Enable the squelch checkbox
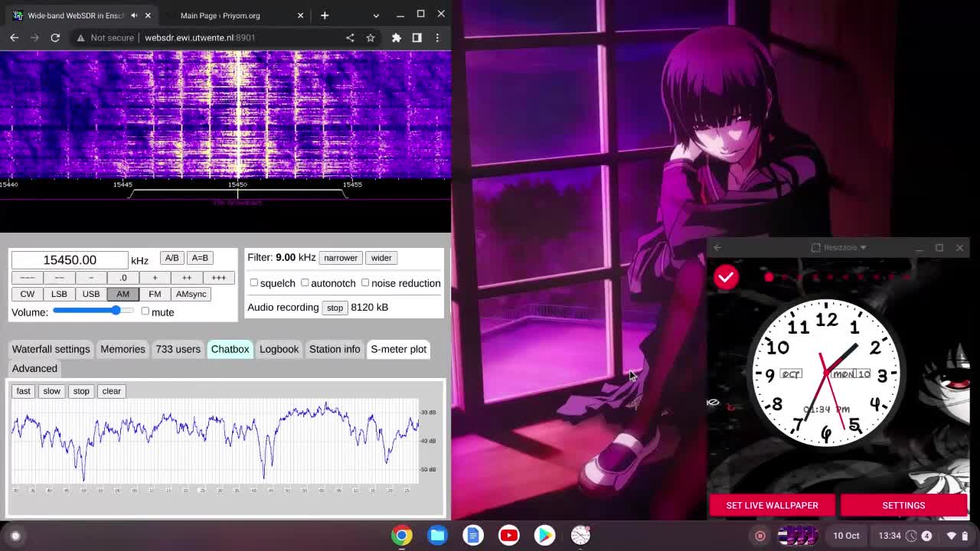The height and width of the screenshot is (551, 980). pyautogui.click(x=254, y=282)
